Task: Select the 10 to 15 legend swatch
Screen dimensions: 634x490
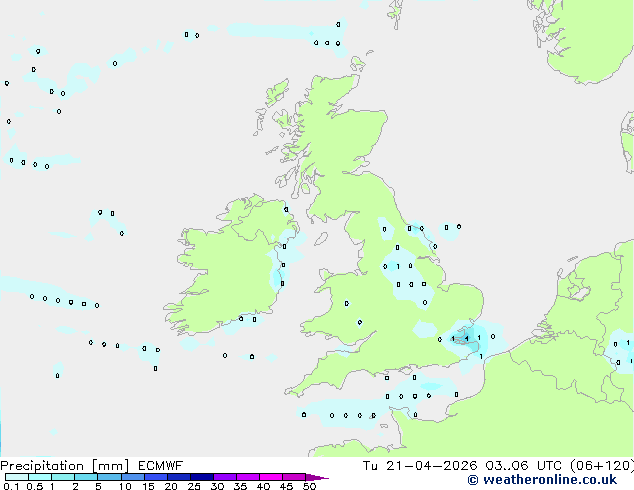Action: point(133,477)
